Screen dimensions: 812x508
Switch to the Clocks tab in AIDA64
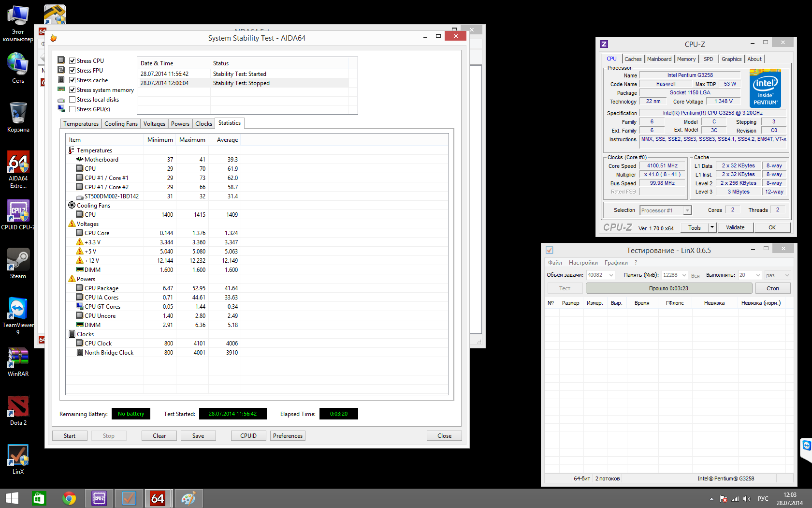(x=203, y=124)
